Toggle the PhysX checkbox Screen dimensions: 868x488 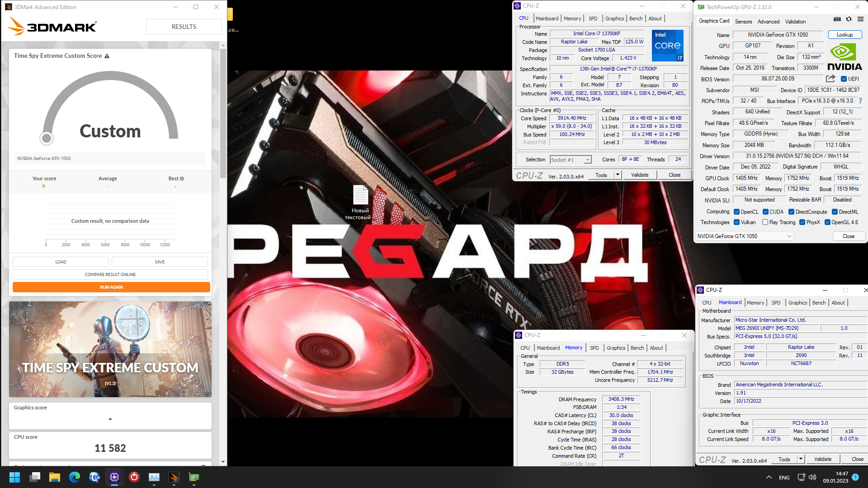(x=802, y=222)
